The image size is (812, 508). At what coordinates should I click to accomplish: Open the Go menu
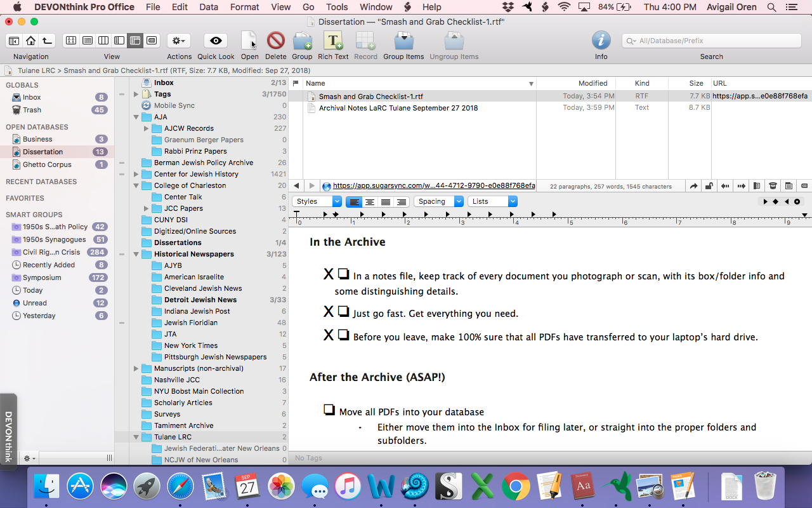(308, 7)
